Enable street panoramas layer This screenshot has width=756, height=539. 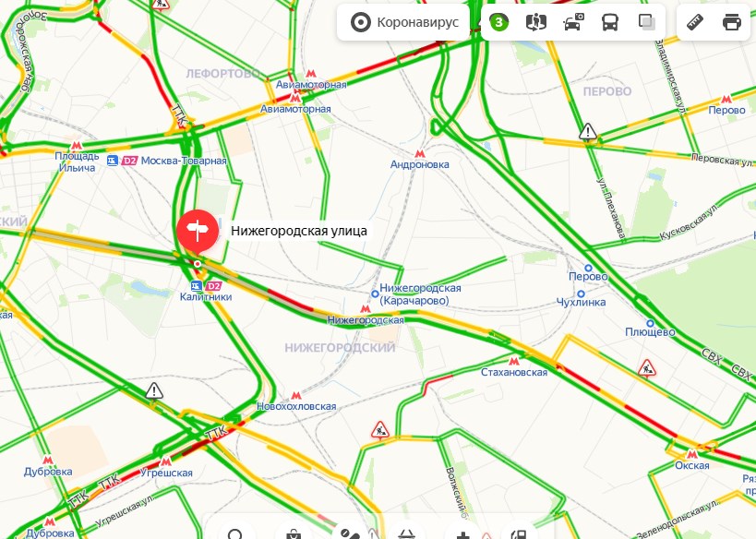535,22
